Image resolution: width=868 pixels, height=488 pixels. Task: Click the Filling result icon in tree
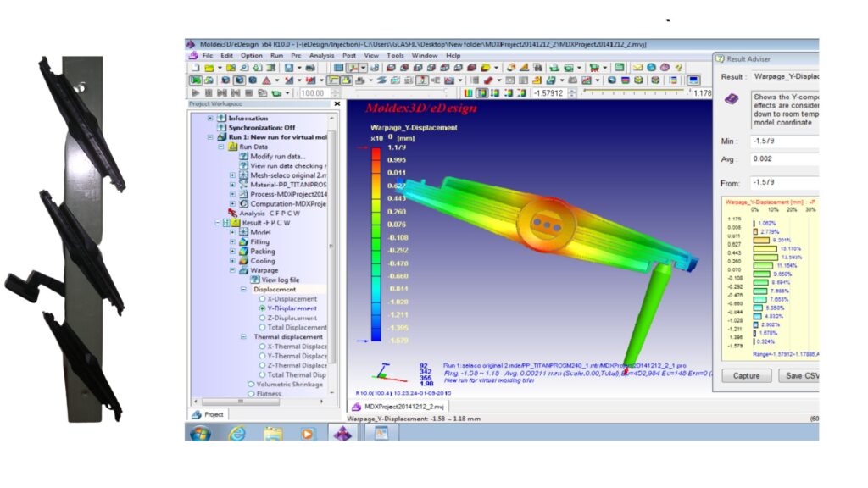(243, 241)
